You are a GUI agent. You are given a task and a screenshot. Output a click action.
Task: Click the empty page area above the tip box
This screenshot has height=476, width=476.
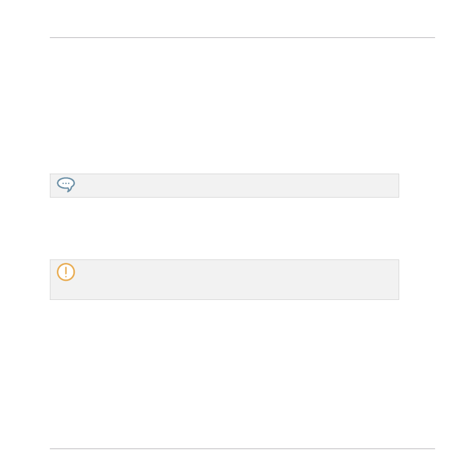point(242,106)
